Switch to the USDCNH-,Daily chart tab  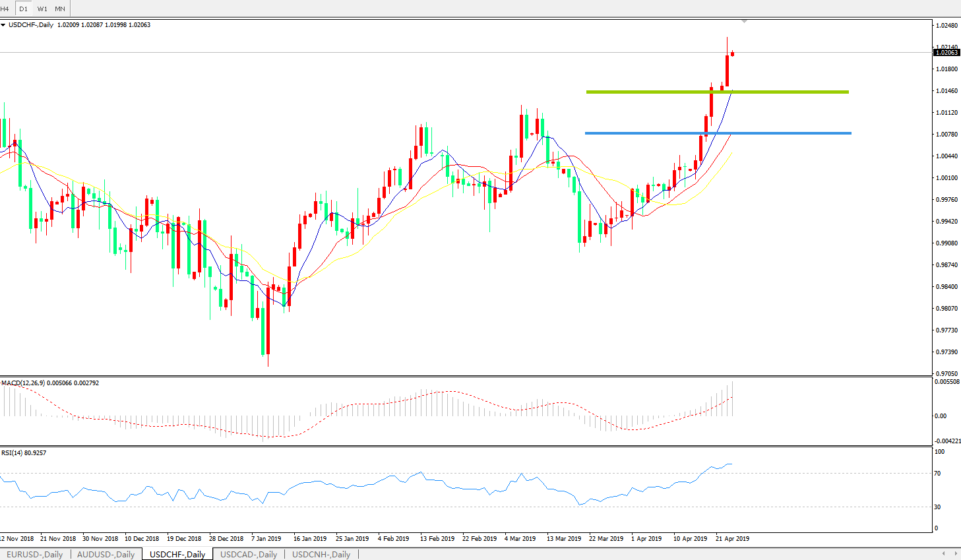[x=321, y=554]
